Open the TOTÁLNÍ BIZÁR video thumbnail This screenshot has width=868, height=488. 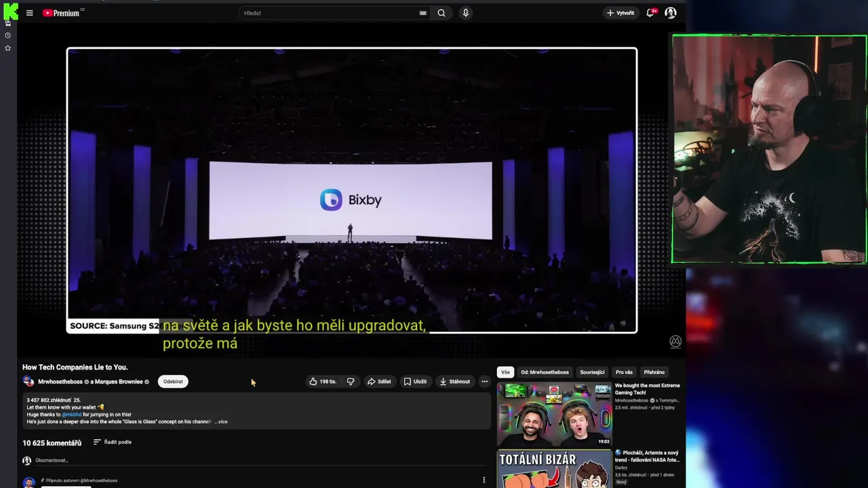(x=554, y=469)
